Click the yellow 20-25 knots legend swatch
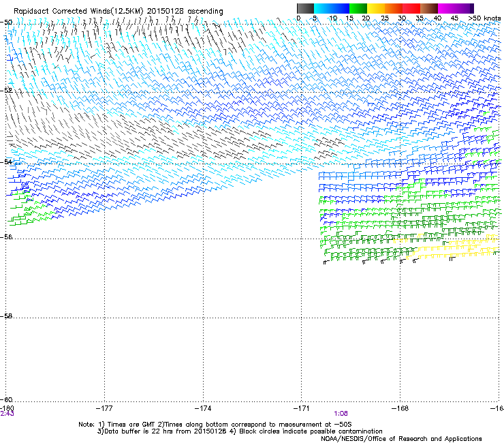Viewport: 504px width, 443px height. (376, 8)
